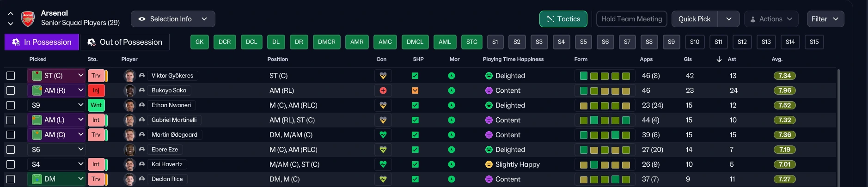The height and width of the screenshot is (187, 868).
Task: Tick the checkbox for Gabriel Martinelli
Action: pyautogui.click(x=11, y=120)
